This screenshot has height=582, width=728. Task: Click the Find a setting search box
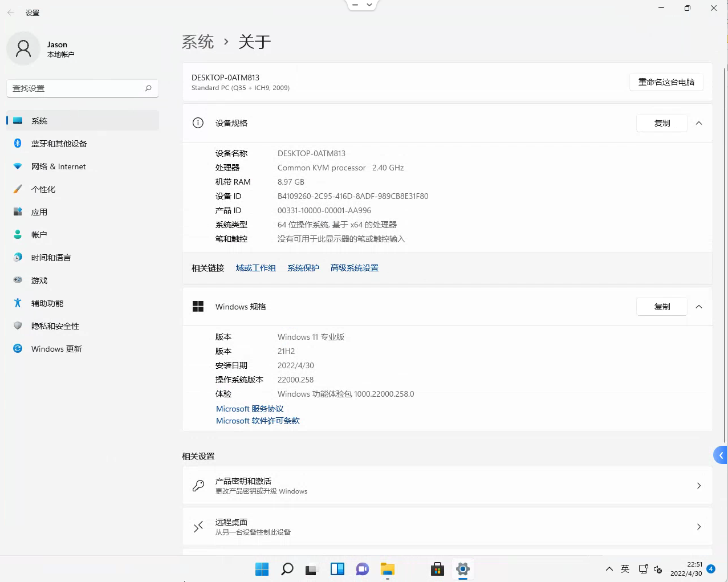pyautogui.click(x=77, y=88)
